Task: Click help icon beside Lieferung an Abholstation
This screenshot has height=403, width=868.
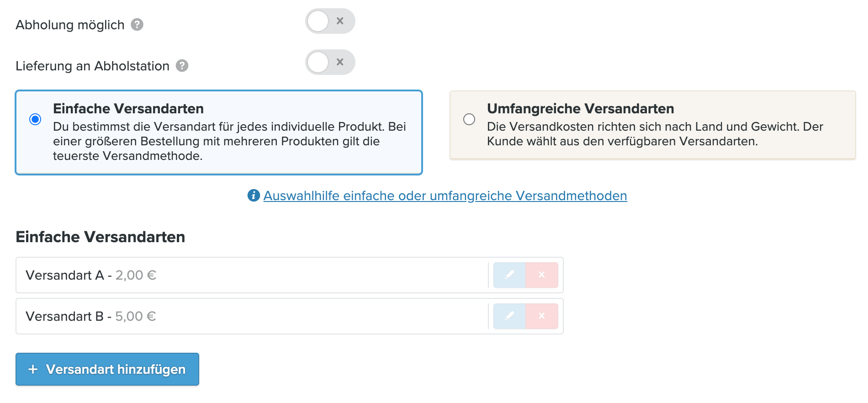Action: 182,66
